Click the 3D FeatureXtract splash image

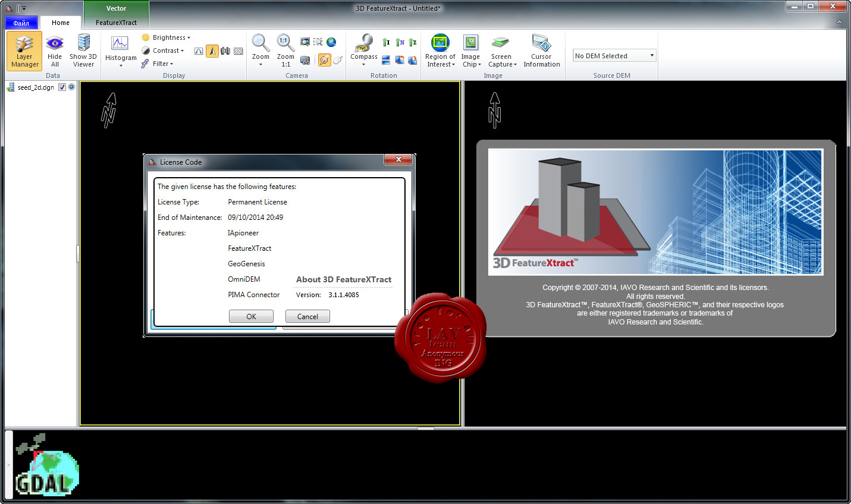coord(655,212)
